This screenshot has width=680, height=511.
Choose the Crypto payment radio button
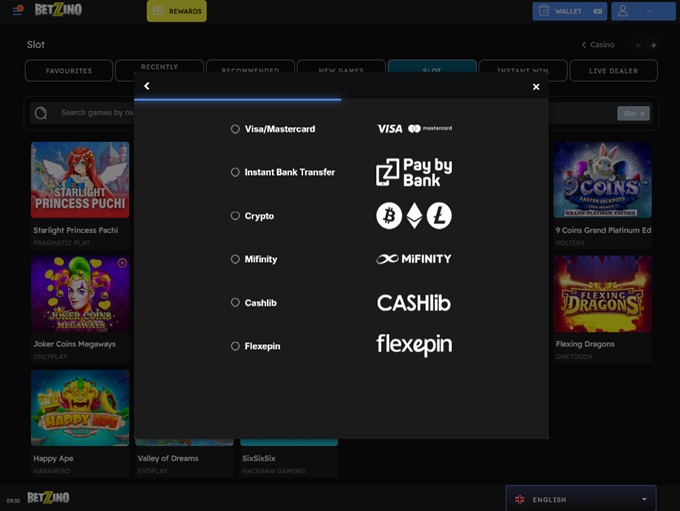235,216
